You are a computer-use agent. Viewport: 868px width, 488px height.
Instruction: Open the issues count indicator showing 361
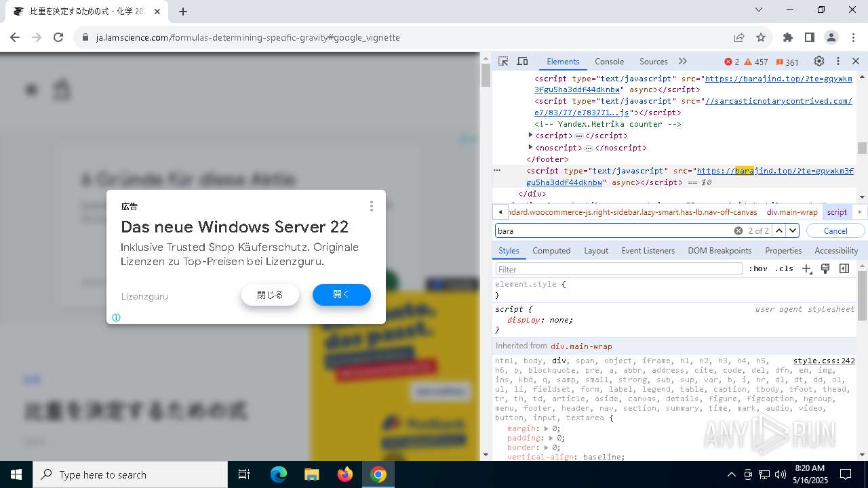[787, 62]
